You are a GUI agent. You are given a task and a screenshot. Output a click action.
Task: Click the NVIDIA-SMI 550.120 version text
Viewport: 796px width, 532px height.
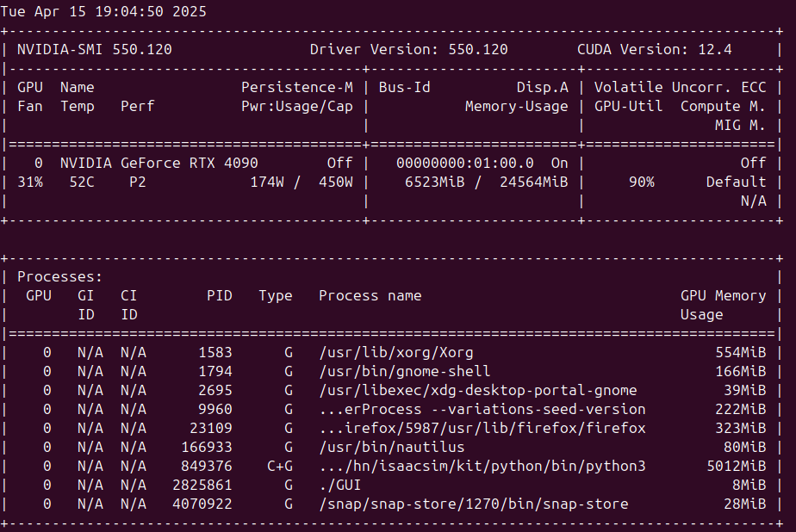95,50
